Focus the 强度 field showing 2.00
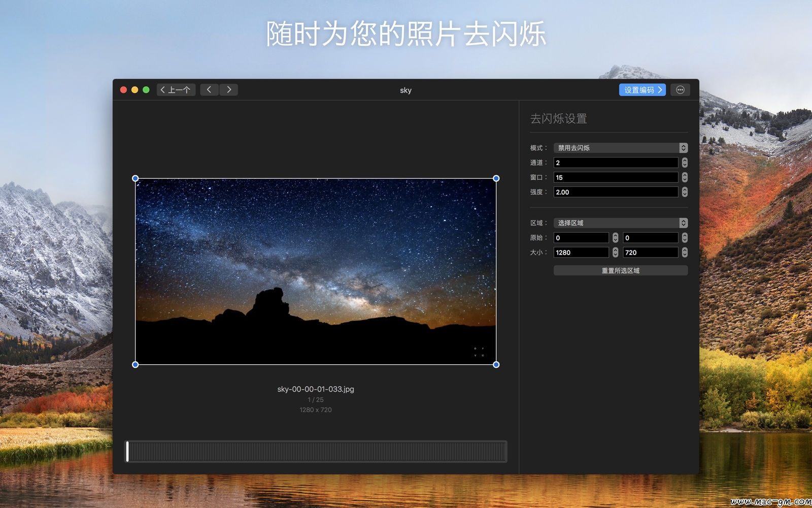Image resolution: width=812 pixels, height=508 pixels. tap(616, 192)
